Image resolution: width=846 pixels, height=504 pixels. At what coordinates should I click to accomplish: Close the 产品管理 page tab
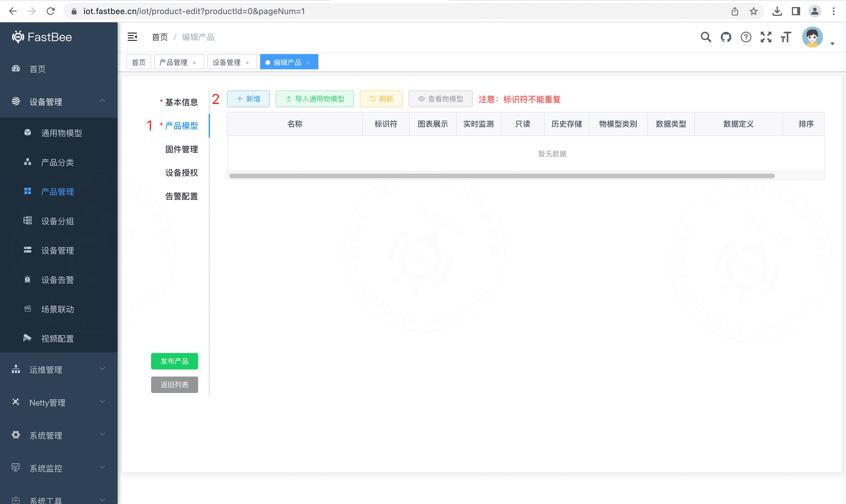[194, 63]
